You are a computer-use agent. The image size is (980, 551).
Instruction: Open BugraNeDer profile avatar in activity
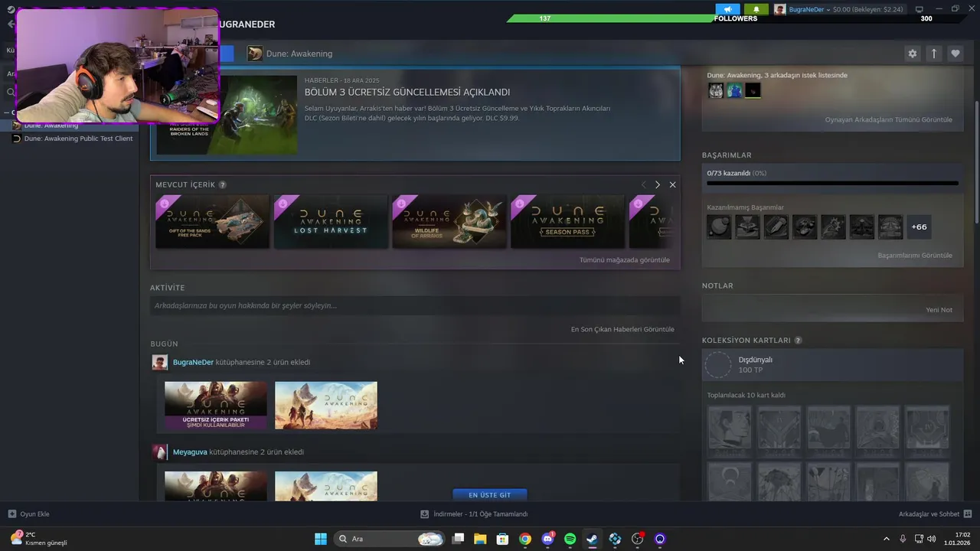pyautogui.click(x=160, y=363)
